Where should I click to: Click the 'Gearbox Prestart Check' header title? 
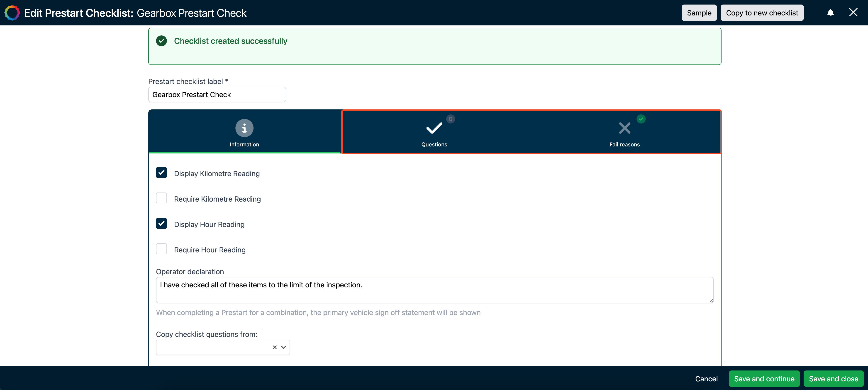click(191, 13)
